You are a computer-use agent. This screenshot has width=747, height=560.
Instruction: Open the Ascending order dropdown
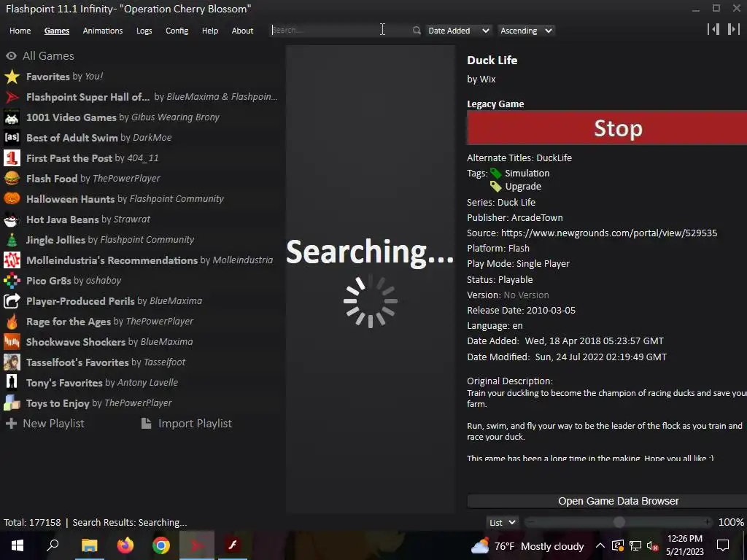(526, 31)
